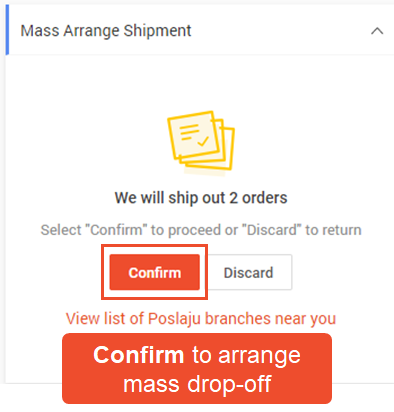The width and height of the screenshot is (394, 412).
Task: Click the red highlight box around Confirm
Action: 155,272
